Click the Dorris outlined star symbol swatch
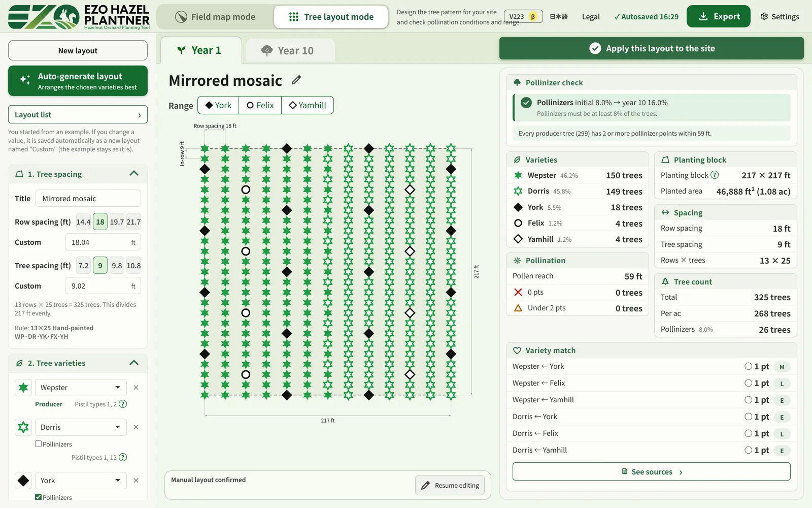This screenshot has width=812, height=508. (23, 427)
